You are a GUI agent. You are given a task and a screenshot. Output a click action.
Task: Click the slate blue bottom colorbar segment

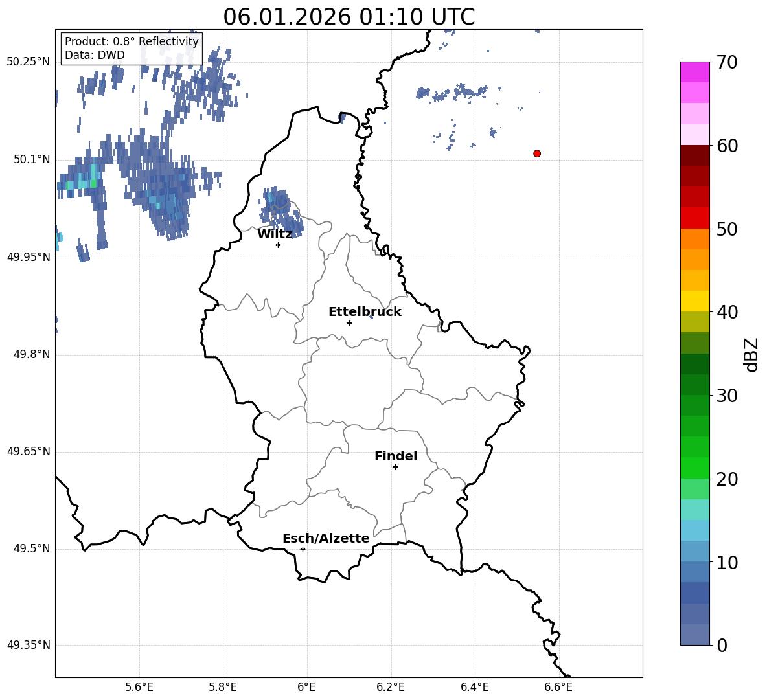coord(694,635)
